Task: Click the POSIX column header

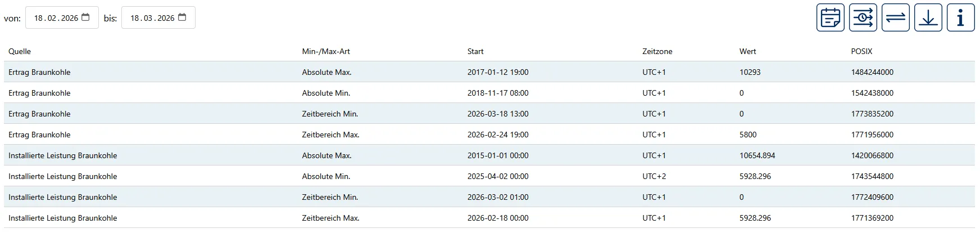Action: (861, 51)
